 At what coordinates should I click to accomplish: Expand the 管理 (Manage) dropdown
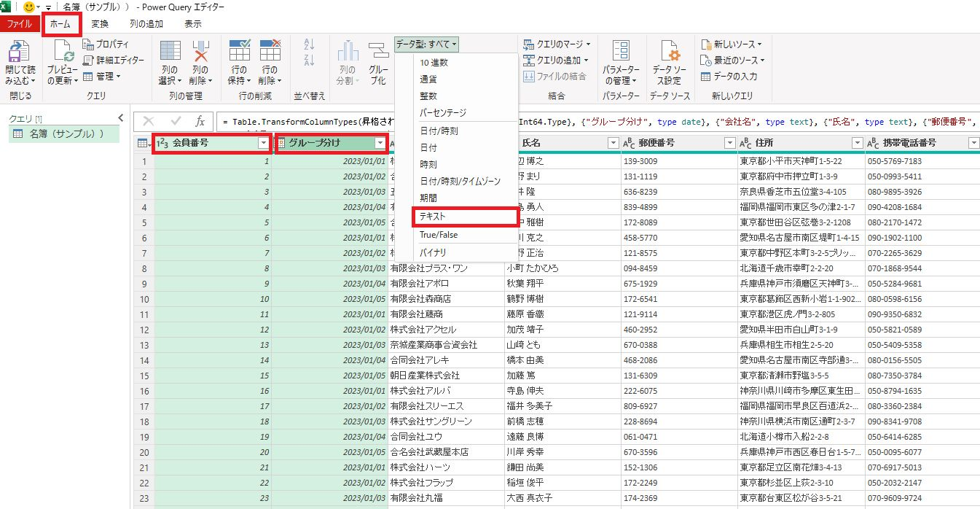click(x=101, y=76)
